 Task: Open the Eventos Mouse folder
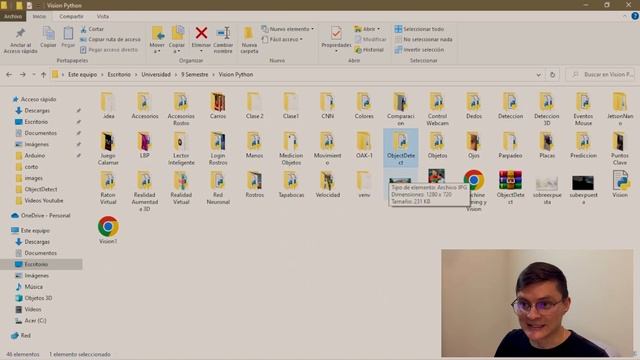coord(583,109)
